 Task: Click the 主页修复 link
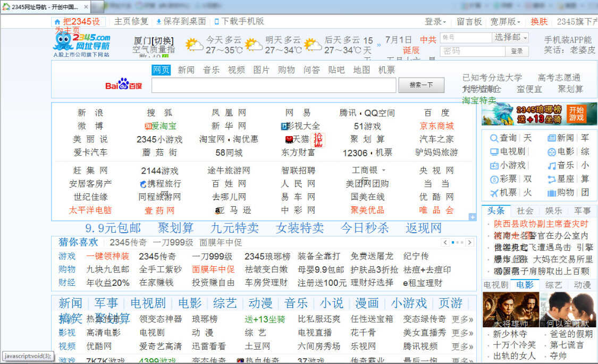tap(131, 21)
